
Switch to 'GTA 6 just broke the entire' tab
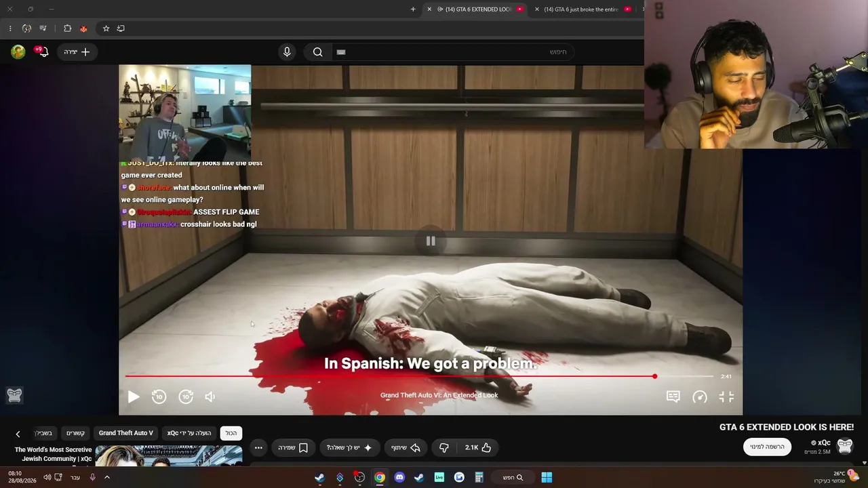click(x=583, y=9)
